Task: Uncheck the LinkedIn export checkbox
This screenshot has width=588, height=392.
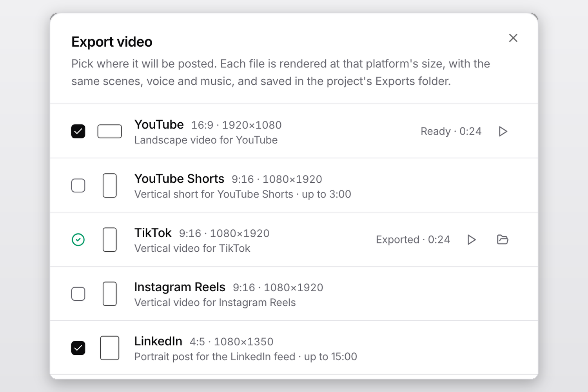Action: pos(78,348)
